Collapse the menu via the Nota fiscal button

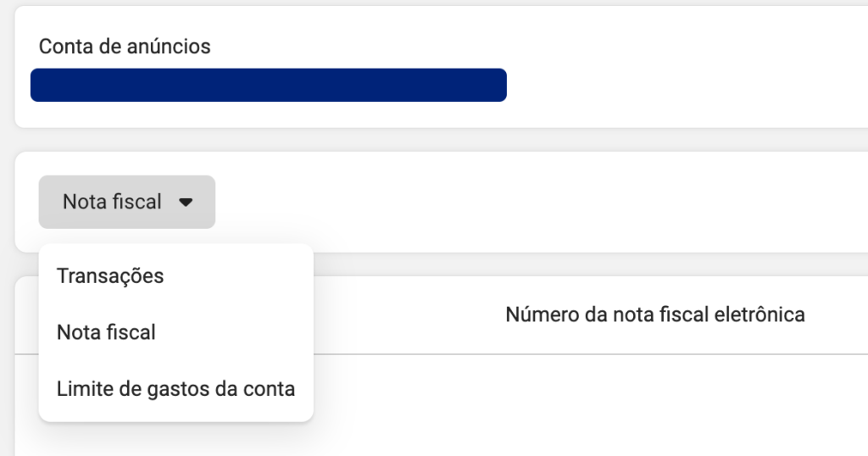(126, 202)
